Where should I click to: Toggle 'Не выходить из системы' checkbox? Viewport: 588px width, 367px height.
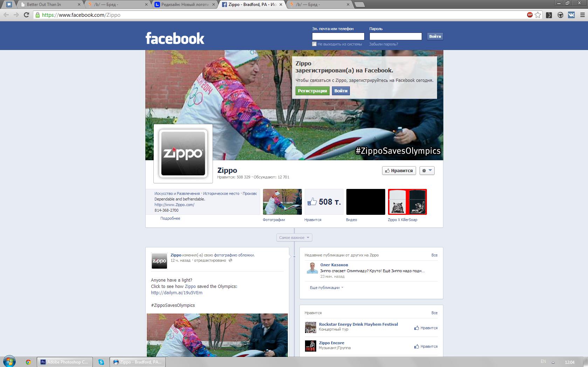pos(314,44)
